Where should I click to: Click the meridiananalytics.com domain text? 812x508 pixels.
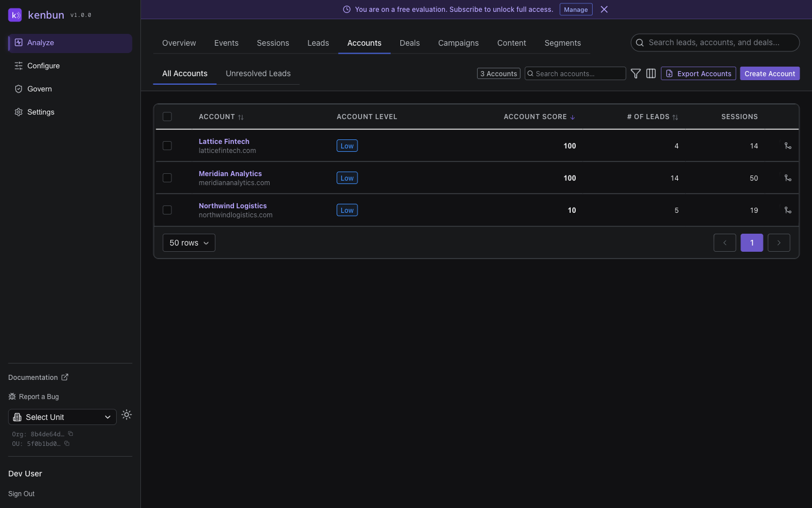[234, 183]
